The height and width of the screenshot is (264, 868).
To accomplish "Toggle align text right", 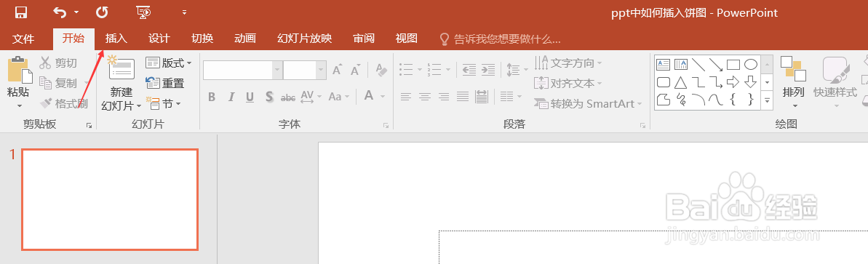I will [x=443, y=97].
